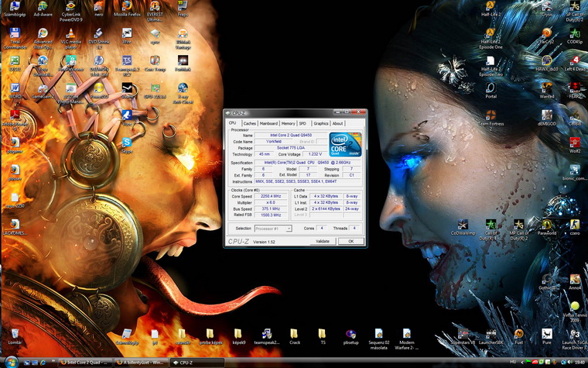Select the pbsetup desktop icon
Screen dimensions: 588x368
350,336
